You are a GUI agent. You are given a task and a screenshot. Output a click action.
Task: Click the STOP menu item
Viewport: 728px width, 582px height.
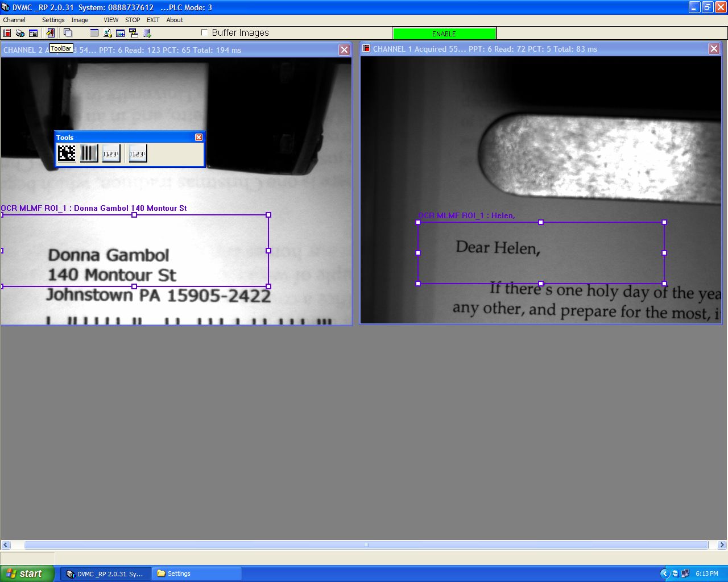(x=133, y=20)
